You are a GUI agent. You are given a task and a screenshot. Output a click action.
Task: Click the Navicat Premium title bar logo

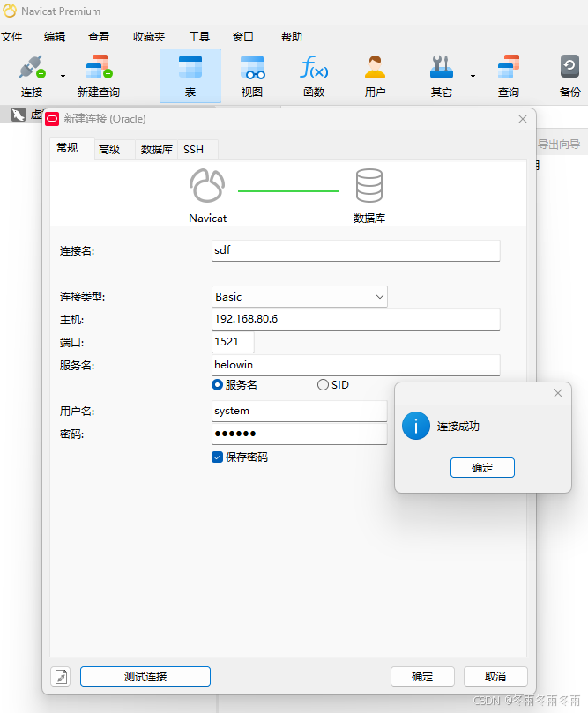[x=10, y=11]
